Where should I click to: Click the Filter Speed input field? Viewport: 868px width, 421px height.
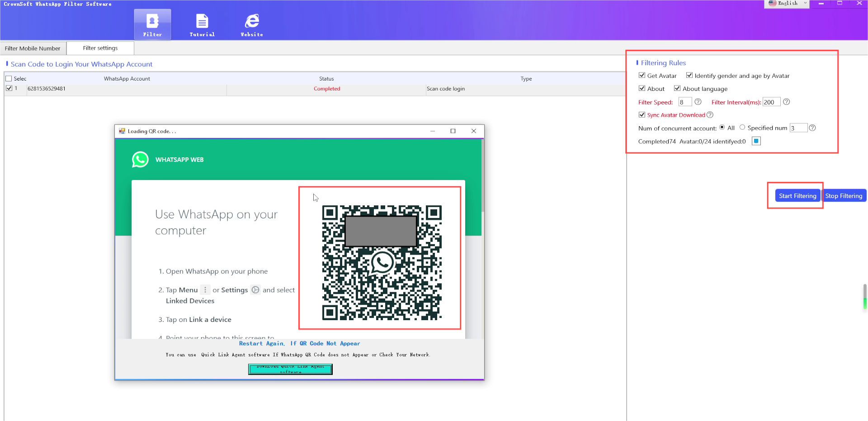point(685,102)
